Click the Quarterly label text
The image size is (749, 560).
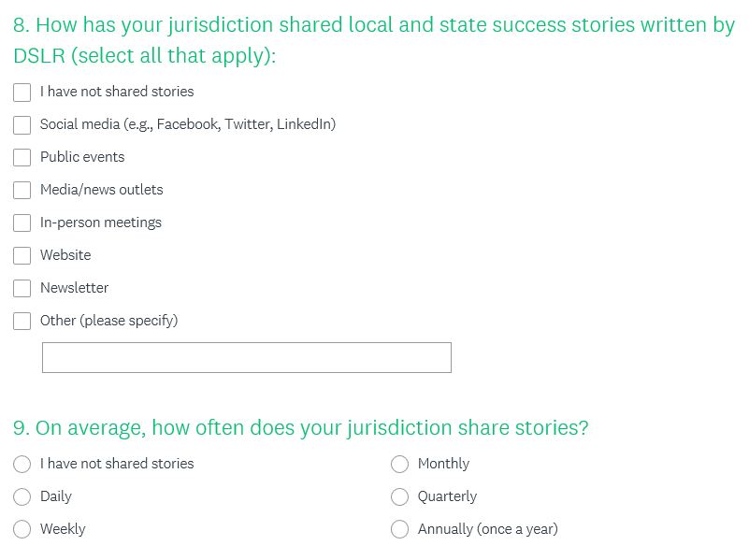point(447,496)
